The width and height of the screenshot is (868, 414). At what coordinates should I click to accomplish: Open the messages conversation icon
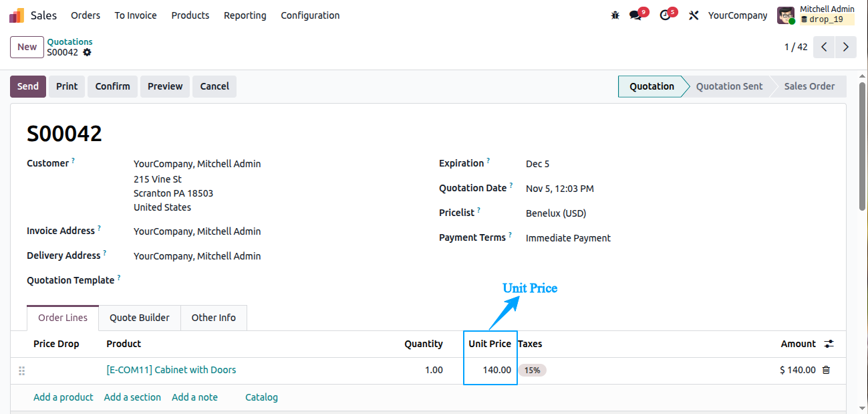click(635, 15)
